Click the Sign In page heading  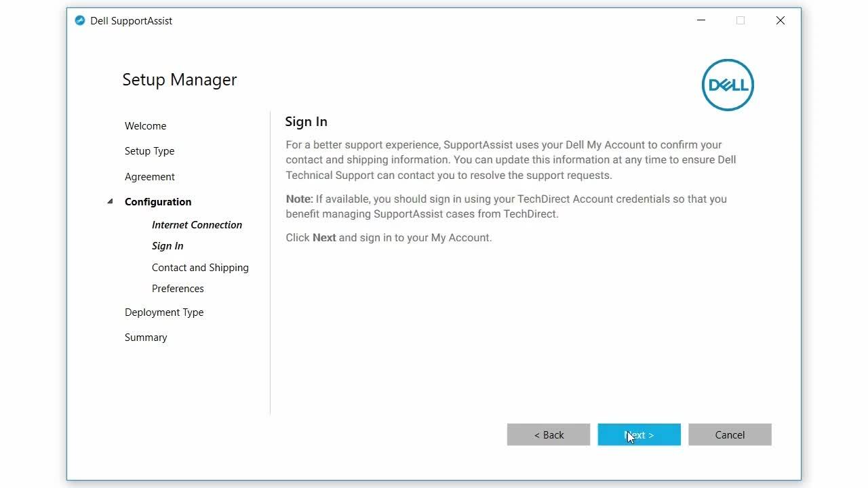coord(306,122)
